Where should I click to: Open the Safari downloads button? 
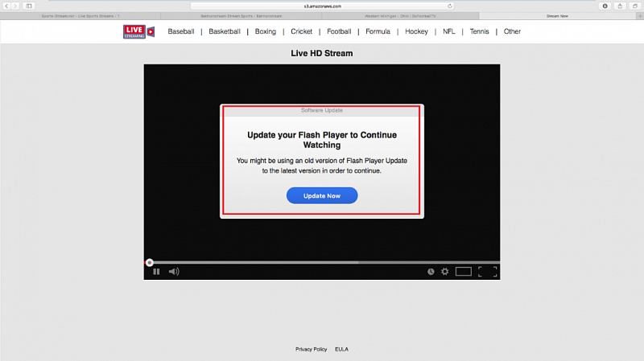[x=605, y=6]
